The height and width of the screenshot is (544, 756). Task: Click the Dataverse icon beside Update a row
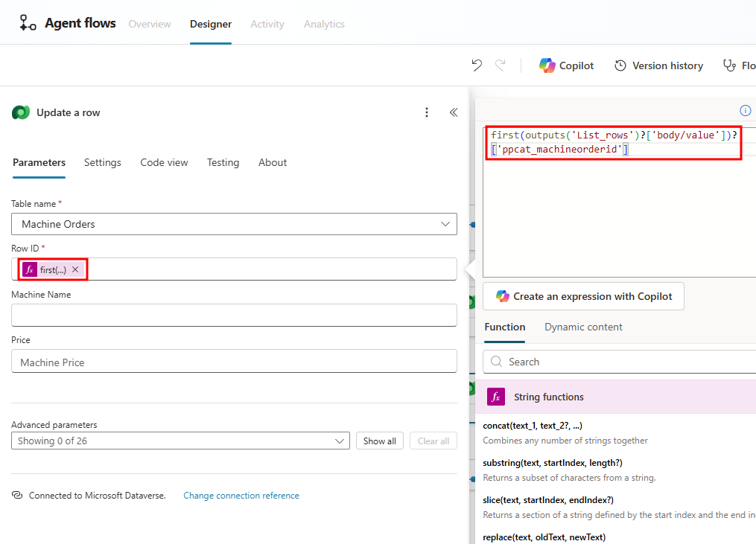pos(21,112)
